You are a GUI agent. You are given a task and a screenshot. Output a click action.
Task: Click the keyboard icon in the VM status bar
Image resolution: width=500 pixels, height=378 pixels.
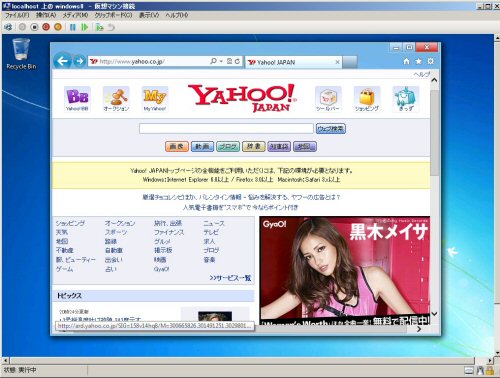pos(469,370)
